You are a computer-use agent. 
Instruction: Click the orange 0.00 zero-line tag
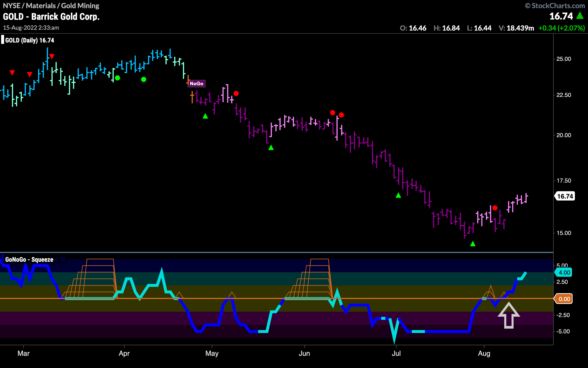click(x=564, y=299)
